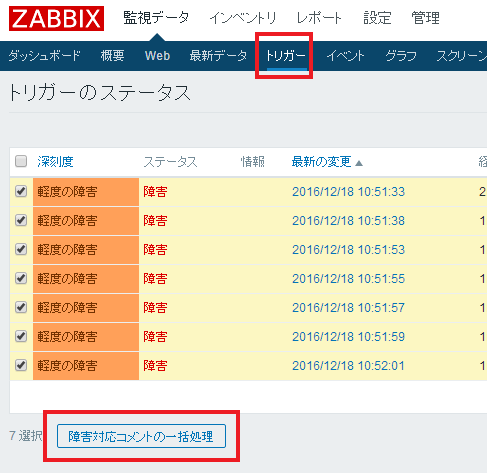Open the 2016/12/18 10:51:38 change link
This screenshot has width=487, height=473.
[348, 221]
